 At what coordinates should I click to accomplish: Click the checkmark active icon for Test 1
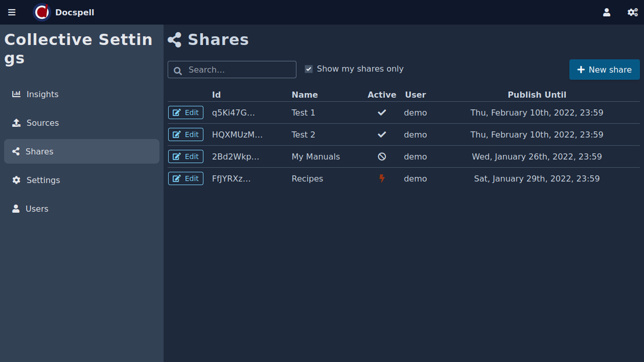(x=382, y=113)
